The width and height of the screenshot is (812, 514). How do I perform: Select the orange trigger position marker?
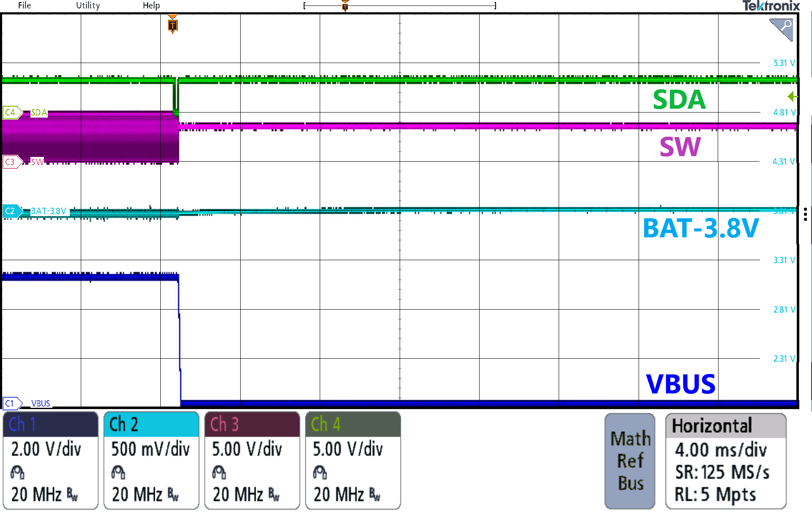click(x=173, y=25)
